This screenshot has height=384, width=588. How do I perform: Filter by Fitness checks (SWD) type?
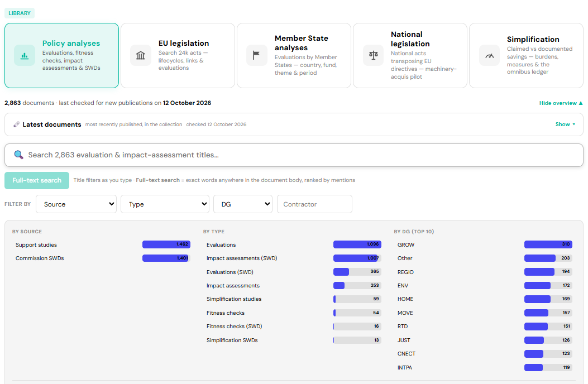(293, 327)
